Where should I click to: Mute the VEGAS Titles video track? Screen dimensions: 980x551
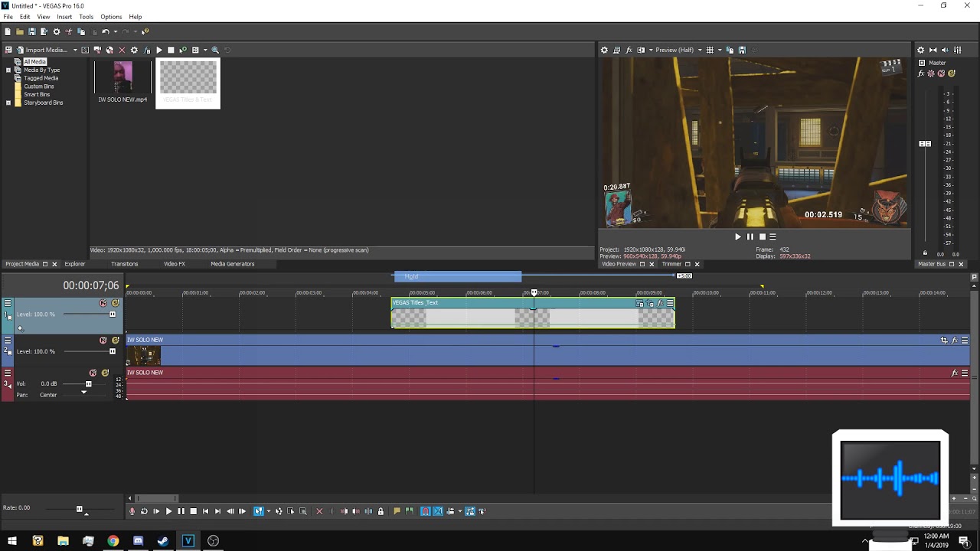click(x=103, y=303)
